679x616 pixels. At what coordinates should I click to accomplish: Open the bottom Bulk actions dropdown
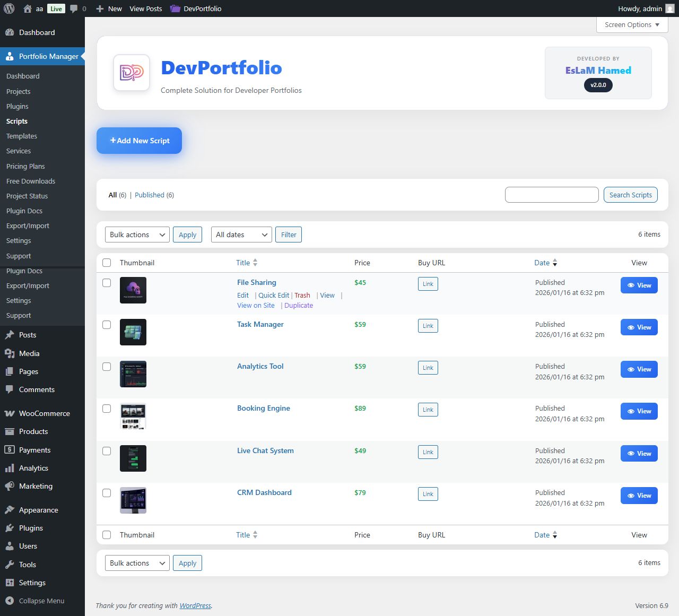[x=137, y=563]
